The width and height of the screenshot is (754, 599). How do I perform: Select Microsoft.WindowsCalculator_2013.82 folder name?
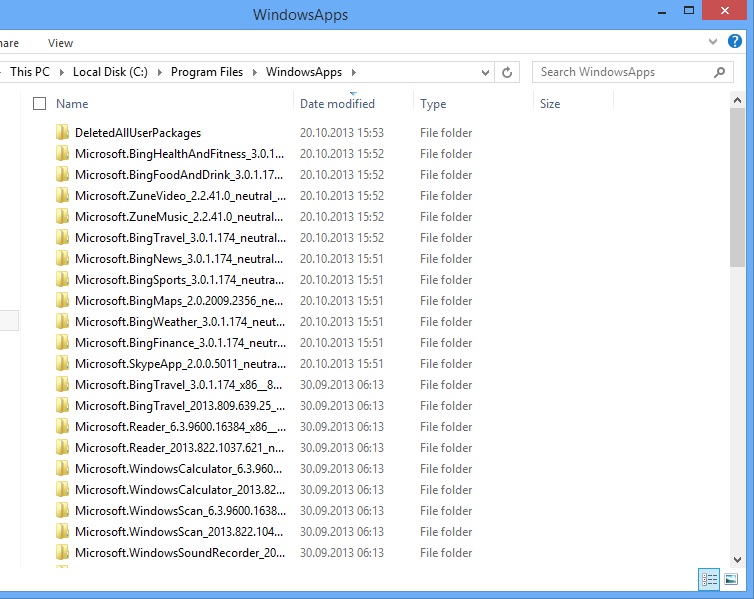tap(180, 489)
